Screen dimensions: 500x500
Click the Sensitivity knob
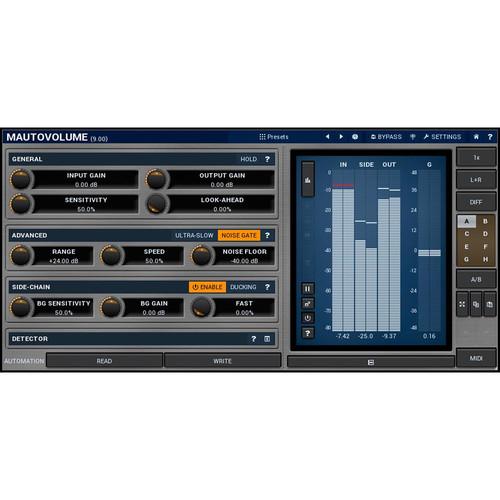pyautogui.click(x=21, y=204)
